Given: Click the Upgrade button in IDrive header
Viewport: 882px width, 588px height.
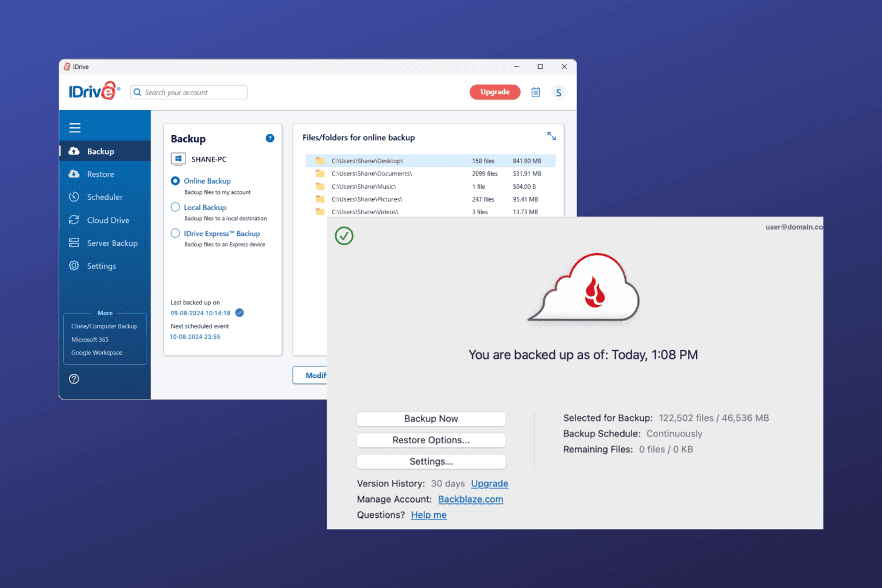Looking at the screenshot, I should [495, 92].
